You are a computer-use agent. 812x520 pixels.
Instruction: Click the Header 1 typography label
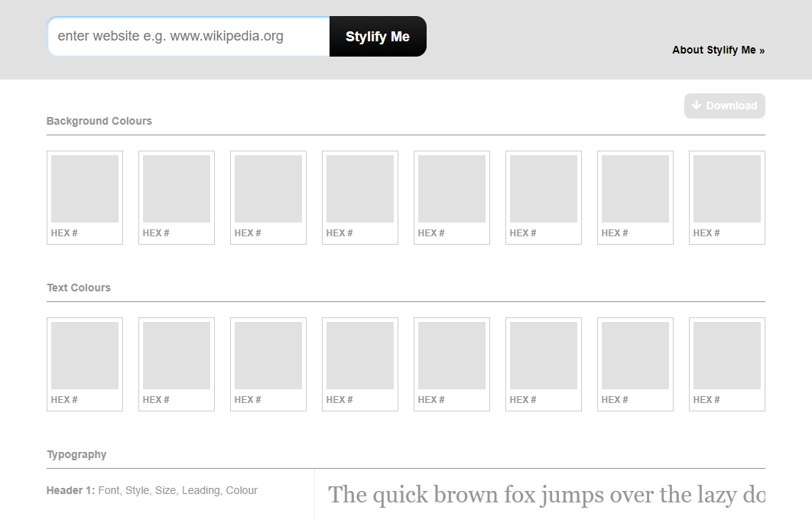71,491
